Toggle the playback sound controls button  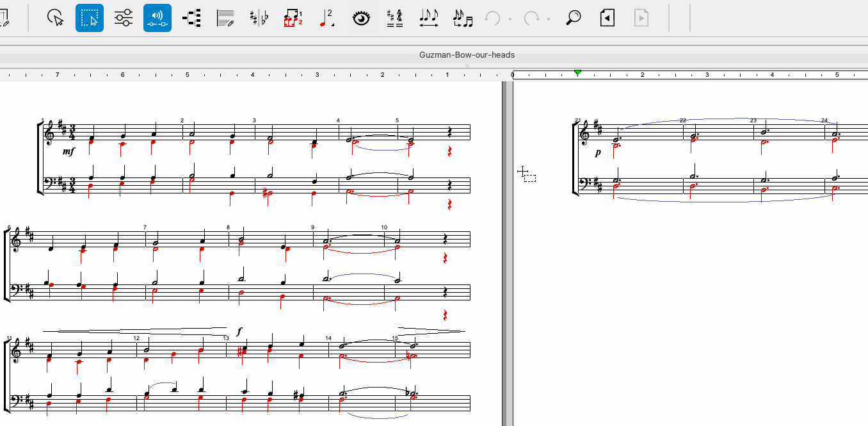[x=157, y=18]
